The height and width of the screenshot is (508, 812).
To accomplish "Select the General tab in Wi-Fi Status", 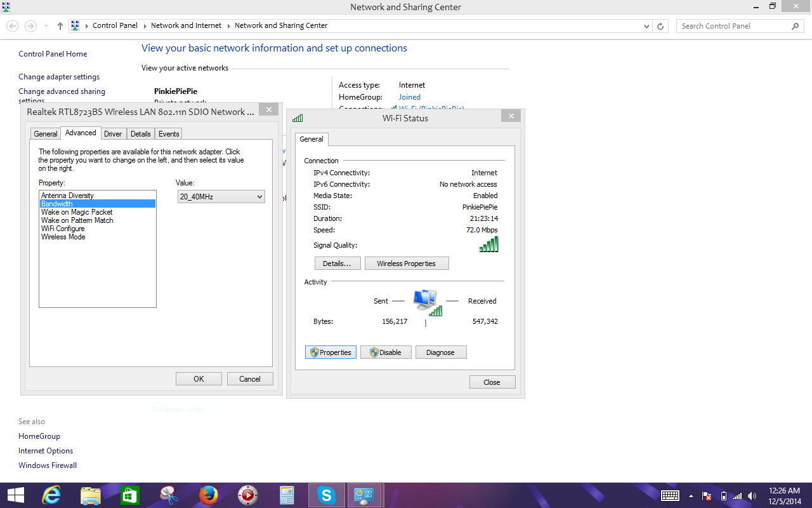I will coord(311,139).
